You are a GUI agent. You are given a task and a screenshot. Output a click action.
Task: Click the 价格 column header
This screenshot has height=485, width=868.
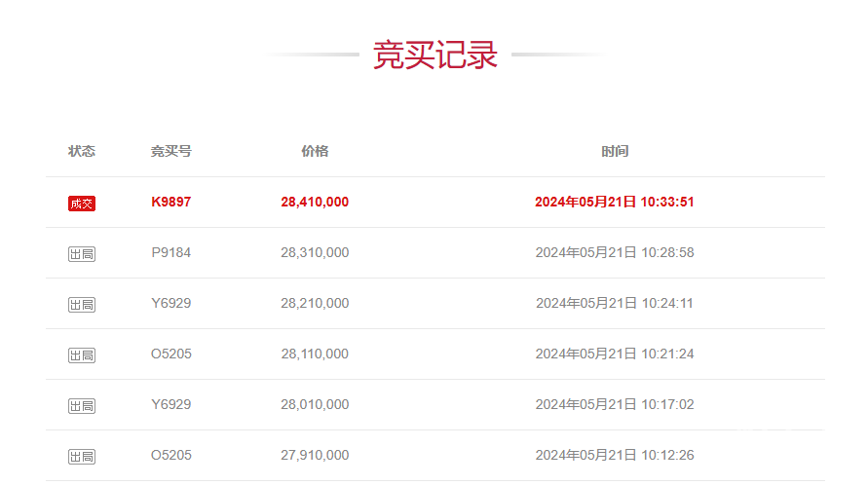315,151
